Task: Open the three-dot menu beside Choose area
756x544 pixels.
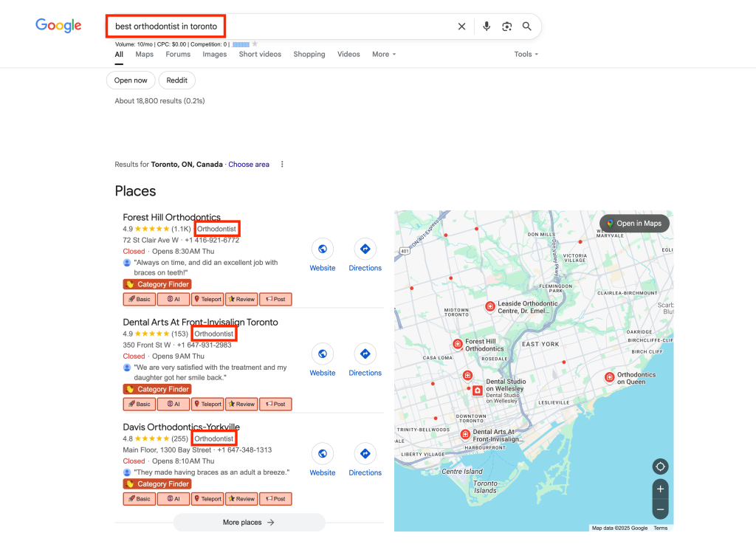Action: 282,165
